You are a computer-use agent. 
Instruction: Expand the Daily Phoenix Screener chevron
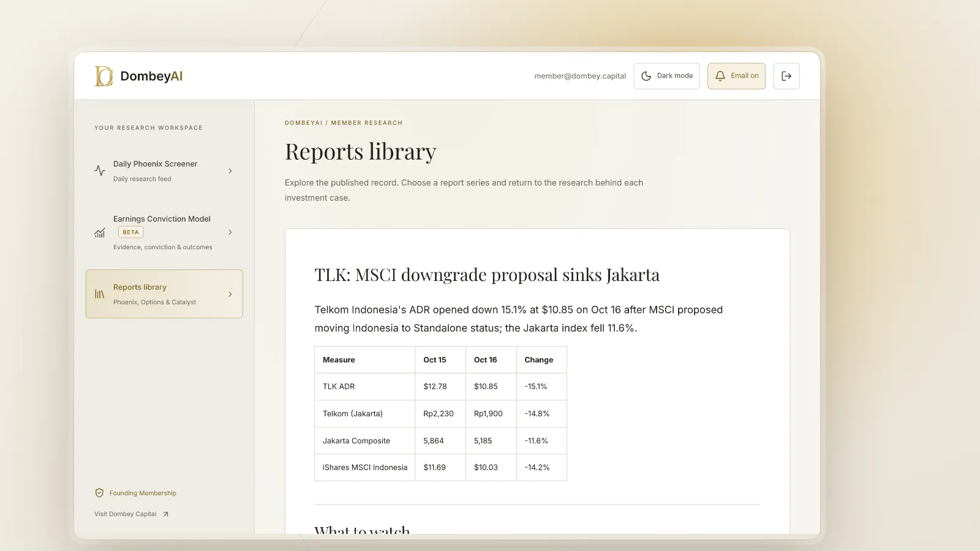(230, 171)
